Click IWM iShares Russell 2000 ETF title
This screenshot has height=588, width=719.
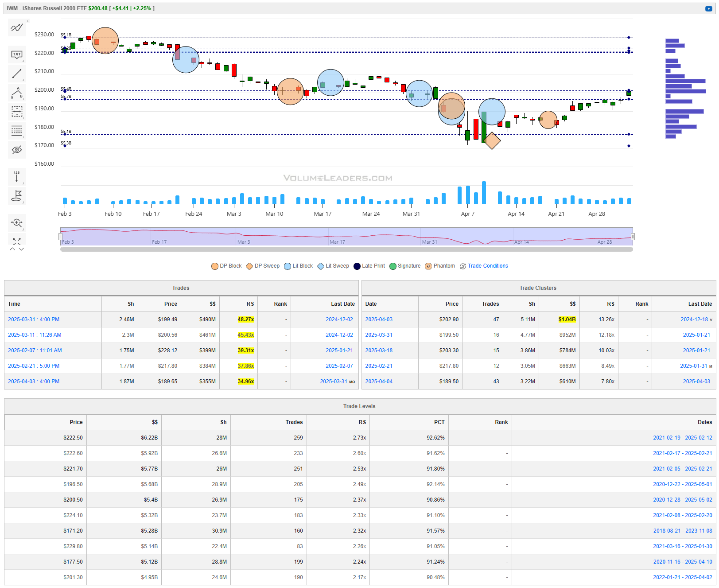point(47,8)
